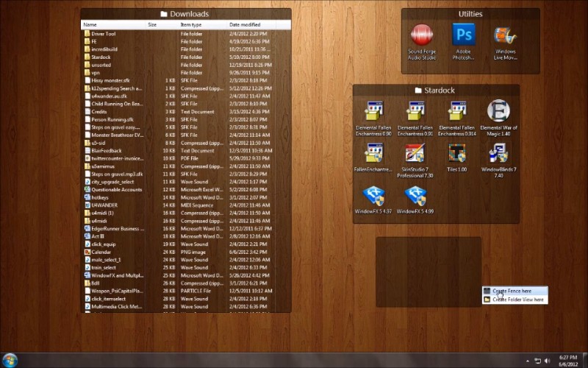Click the taskbar clock showing 6:27 PM
This screenshot has height=368, width=588.
click(568, 361)
